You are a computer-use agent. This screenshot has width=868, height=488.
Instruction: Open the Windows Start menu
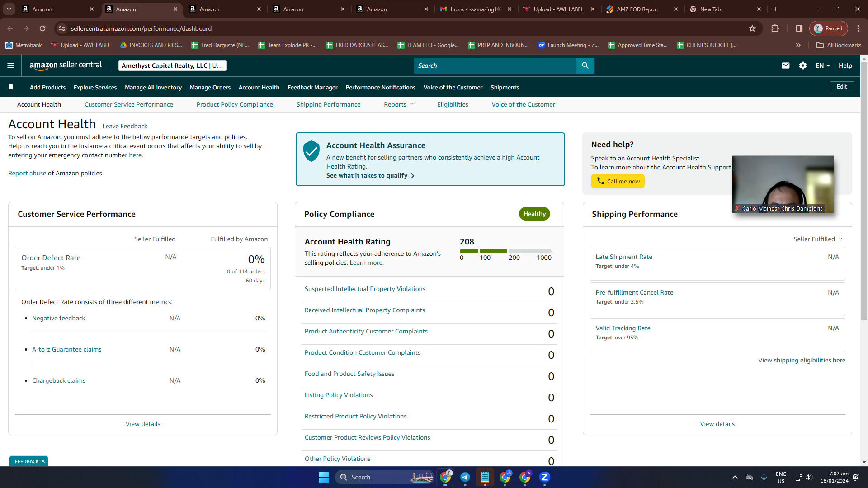(x=324, y=477)
